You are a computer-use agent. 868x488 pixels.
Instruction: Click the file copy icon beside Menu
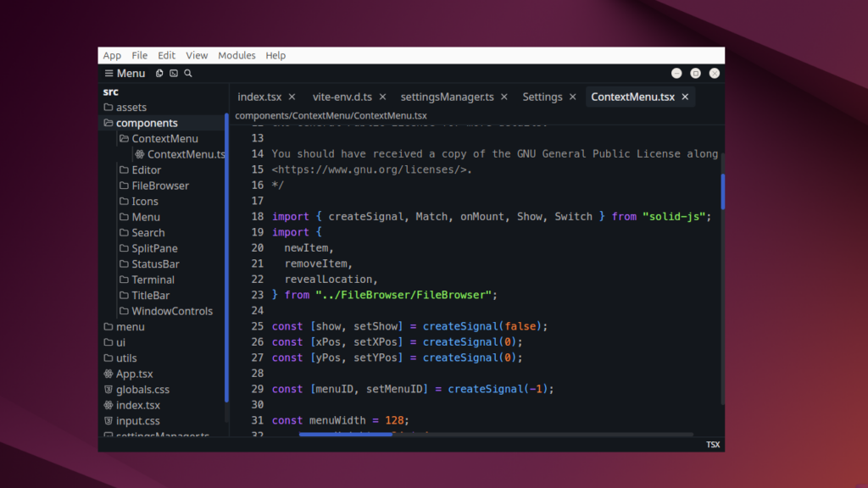click(x=159, y=74)
